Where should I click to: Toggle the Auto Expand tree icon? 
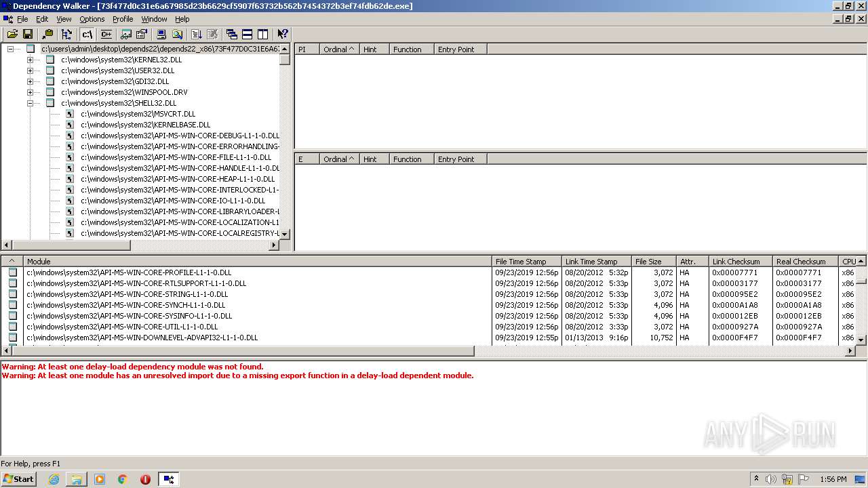pos(66,34)
